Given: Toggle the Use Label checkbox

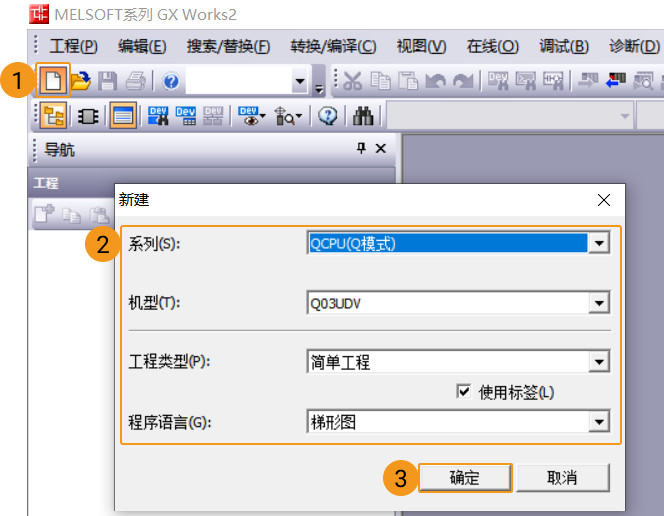Looking at the screenshot, I should [x=464, y=391].
